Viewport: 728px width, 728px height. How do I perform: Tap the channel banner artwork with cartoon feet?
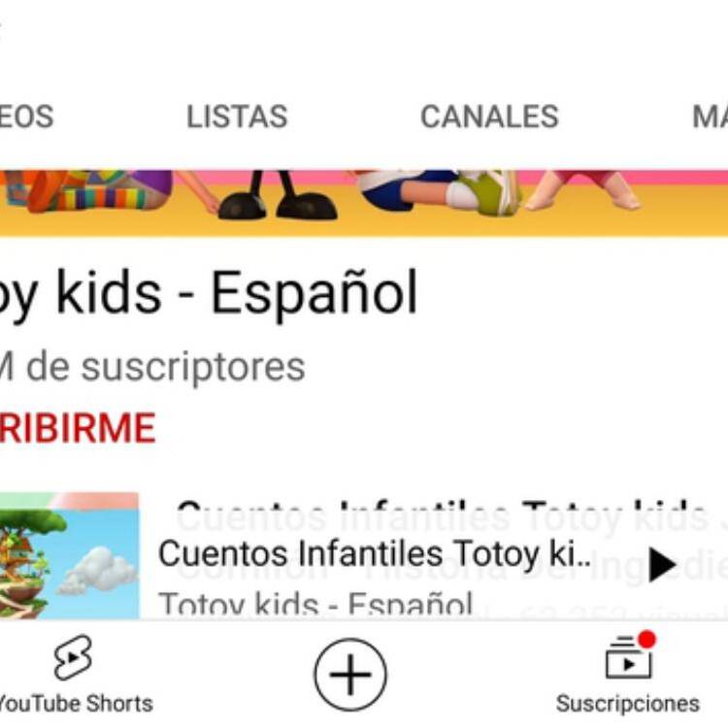(364, 204)
